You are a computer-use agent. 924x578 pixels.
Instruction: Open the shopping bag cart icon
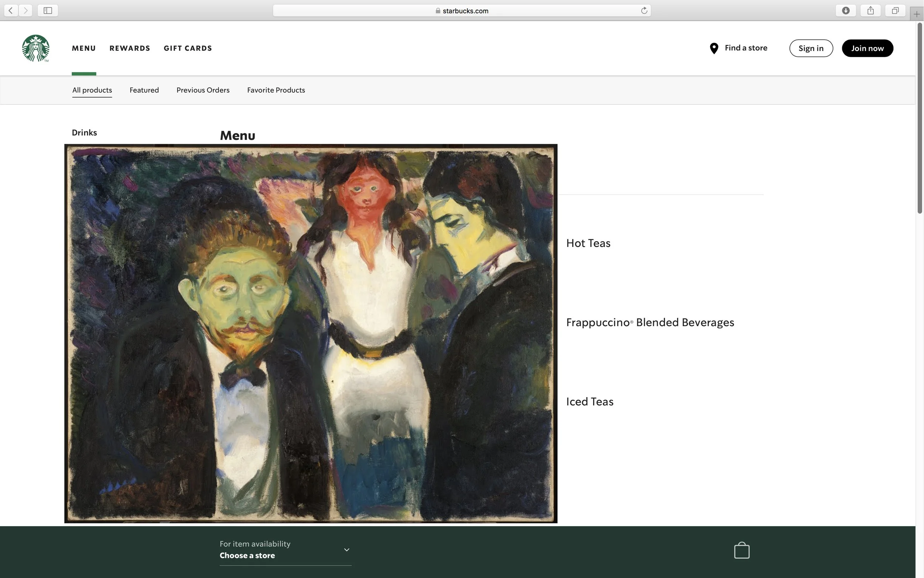pyautogui.click(x=741, y=551)
